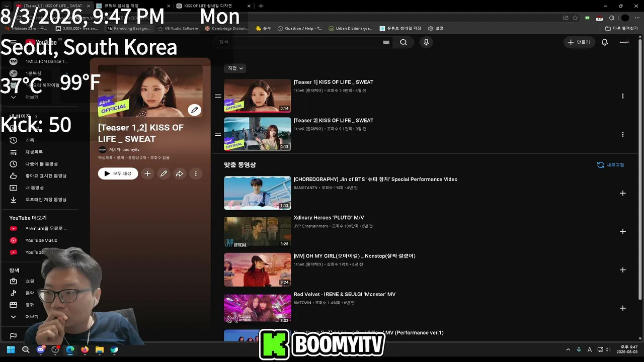The height and width of the screenshot is (362, 644).
Task: Open options menu for Teaser 2 video
Action: pyautogui.click(x=623, y=134)
